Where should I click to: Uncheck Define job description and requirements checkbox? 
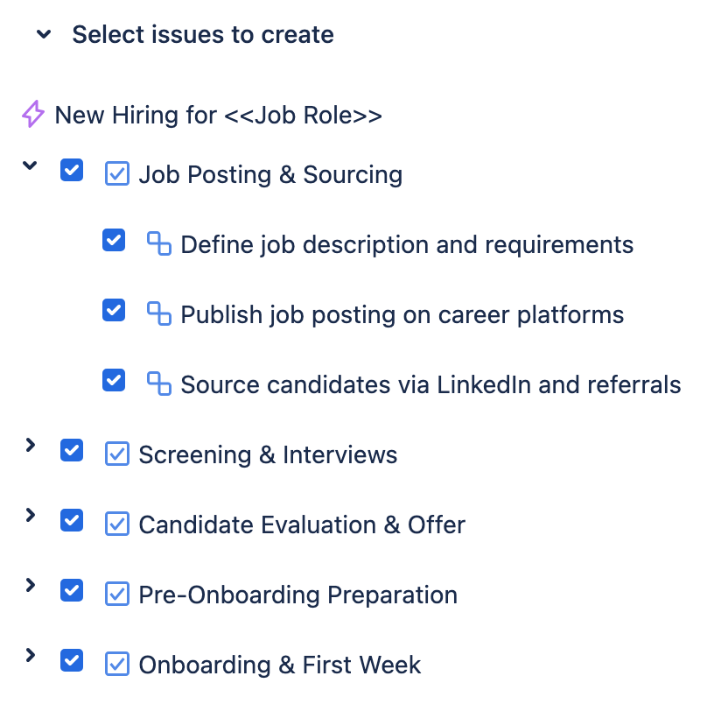point(114,240)
